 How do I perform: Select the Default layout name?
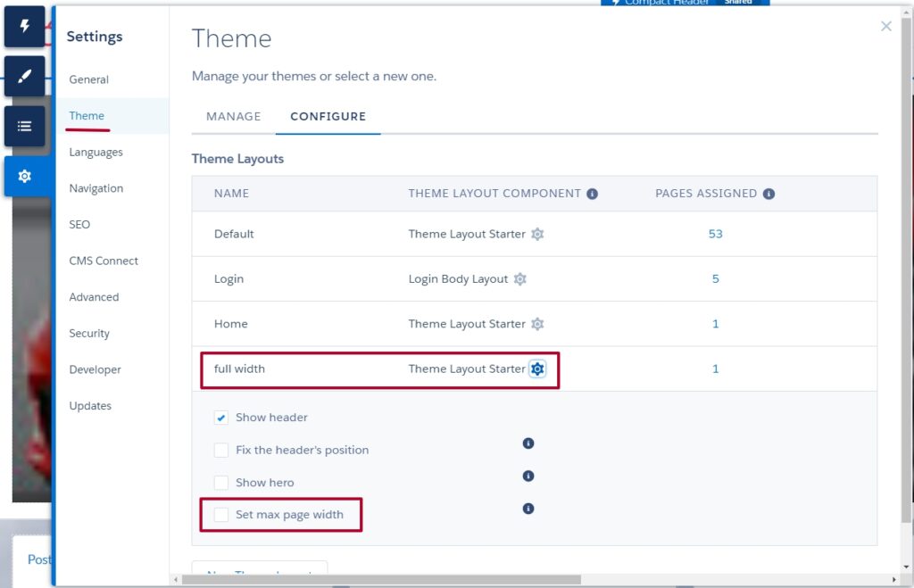[x=234, y=235]
